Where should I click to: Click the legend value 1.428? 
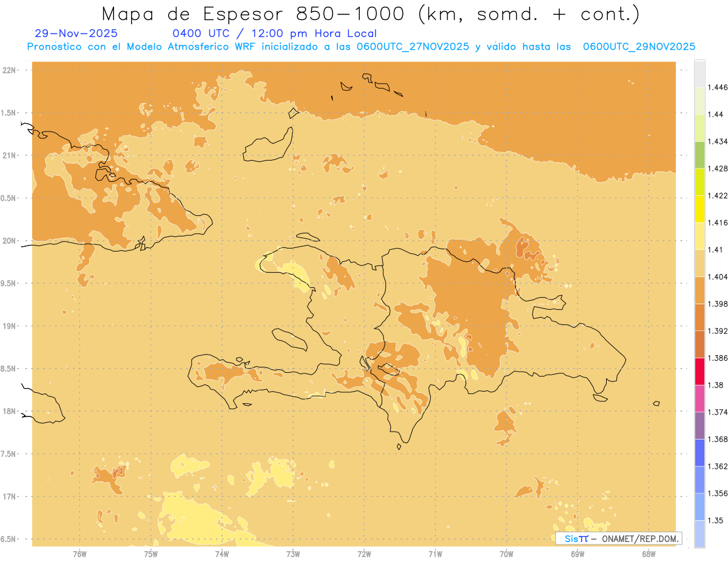[718, 169]
